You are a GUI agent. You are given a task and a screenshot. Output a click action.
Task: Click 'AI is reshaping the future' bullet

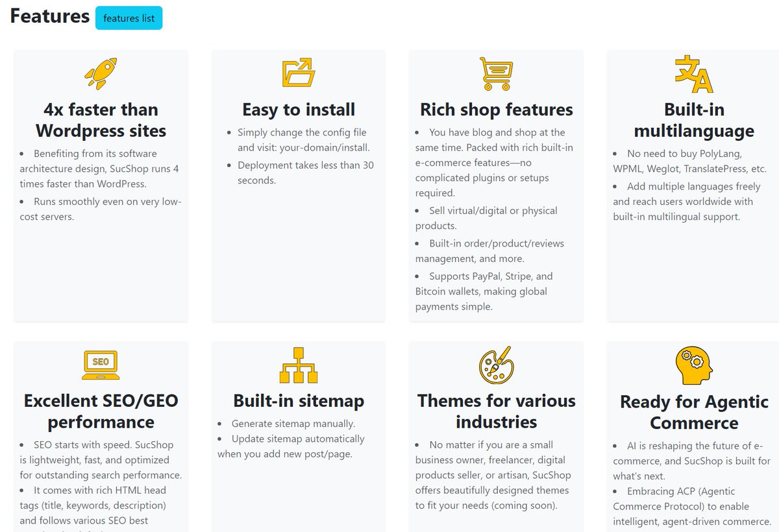pos(692,461)
